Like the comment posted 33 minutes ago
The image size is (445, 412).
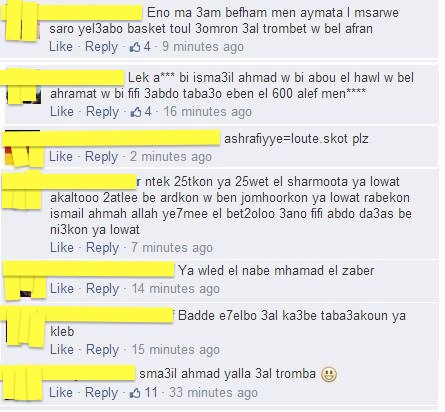tap(61, 393)
